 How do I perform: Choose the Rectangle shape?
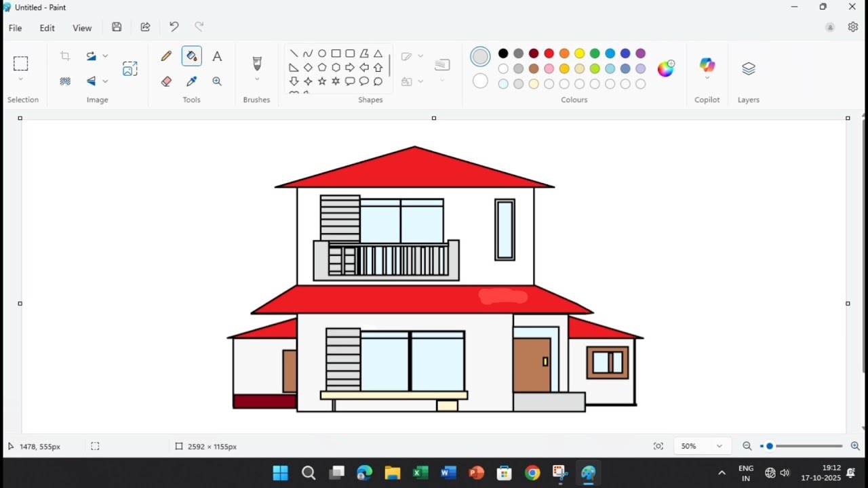click(336, 54)
